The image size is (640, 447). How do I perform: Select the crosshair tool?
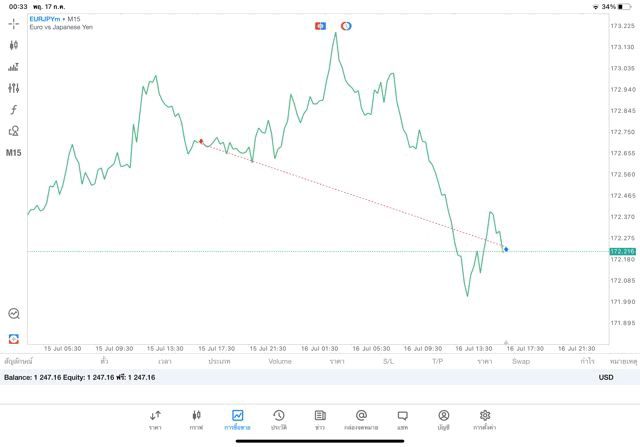point(14,22)
